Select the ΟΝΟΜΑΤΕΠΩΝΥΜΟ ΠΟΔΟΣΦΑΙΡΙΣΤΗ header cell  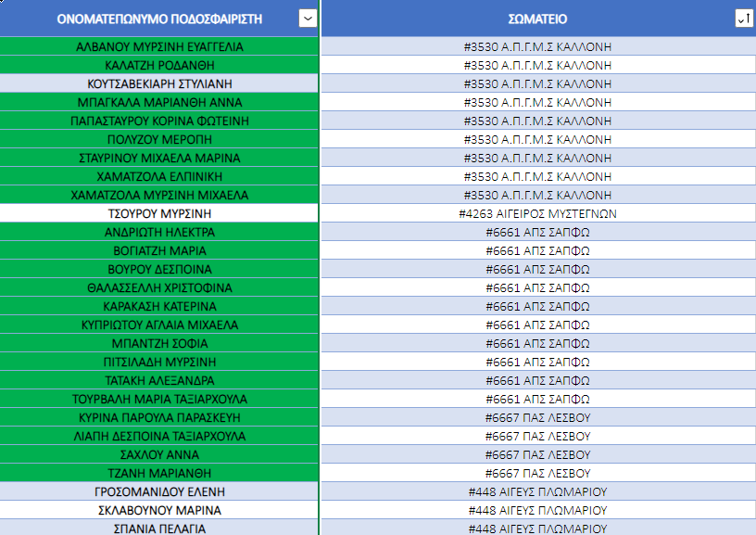coord(159,19)
